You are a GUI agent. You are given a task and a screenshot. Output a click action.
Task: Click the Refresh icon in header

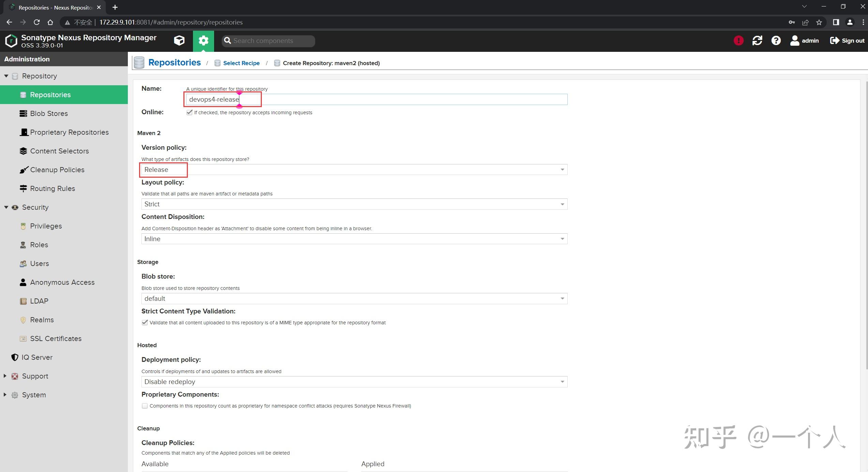point(757,41)
